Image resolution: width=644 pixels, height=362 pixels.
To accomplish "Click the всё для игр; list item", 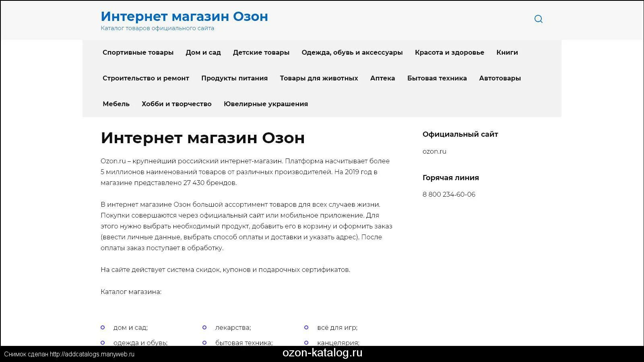I will 337,327.
